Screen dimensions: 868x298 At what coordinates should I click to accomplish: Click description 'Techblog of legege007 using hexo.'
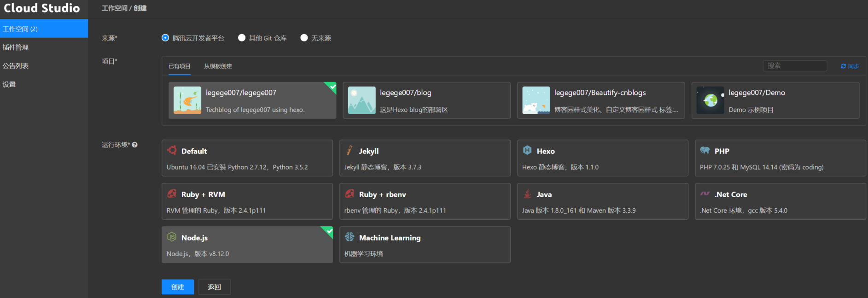tap(255, 110)
